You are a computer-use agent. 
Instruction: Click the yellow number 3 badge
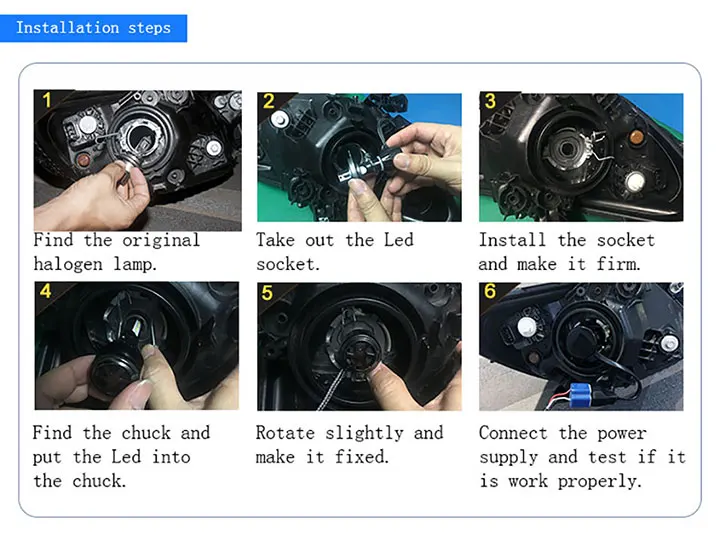point(490,101)
